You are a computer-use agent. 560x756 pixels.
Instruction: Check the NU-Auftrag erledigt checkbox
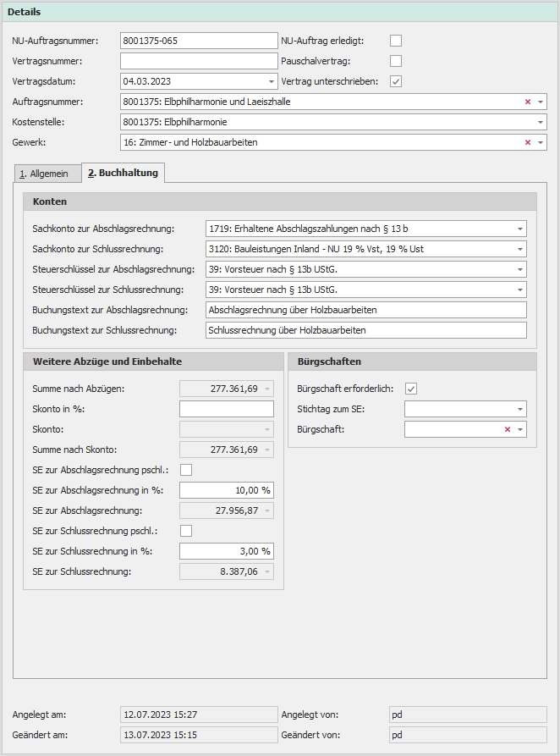coord(396,41)
